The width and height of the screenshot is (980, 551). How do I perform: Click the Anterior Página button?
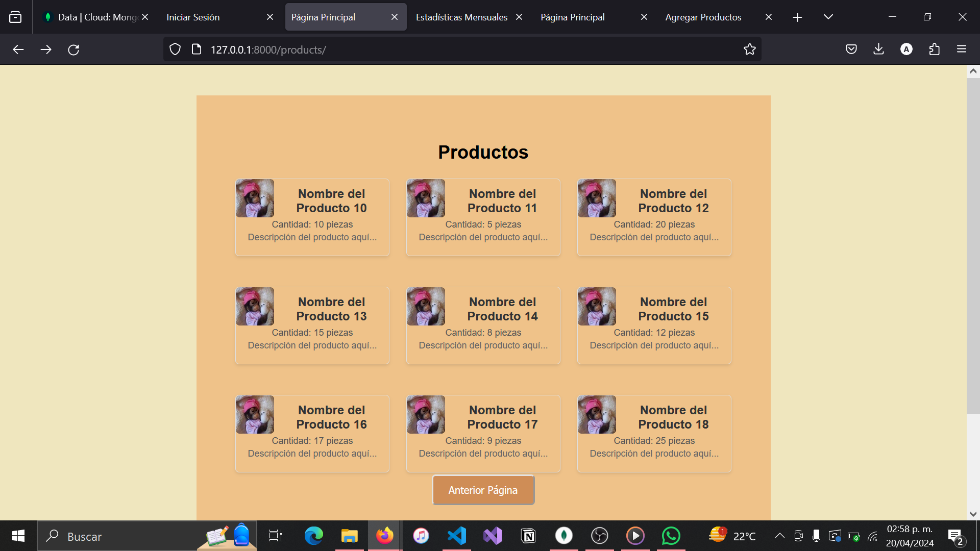click(x=483, y=490)
